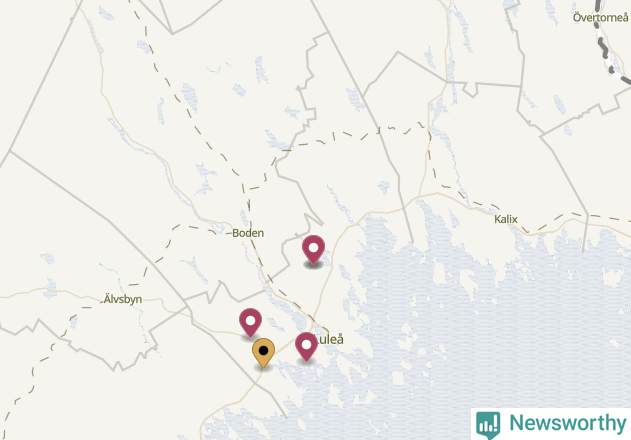
Task: Select the yellow marker with black dot
Action: tap(264, 353)
